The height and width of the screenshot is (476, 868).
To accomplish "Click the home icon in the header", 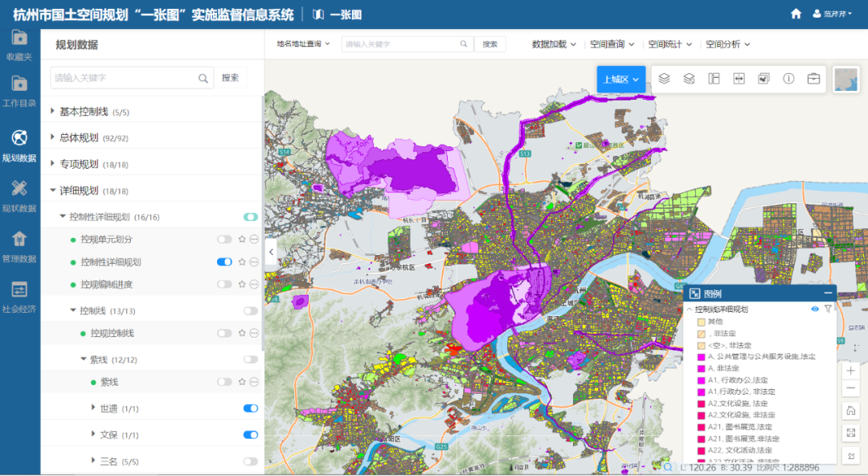I will (796, 14).
